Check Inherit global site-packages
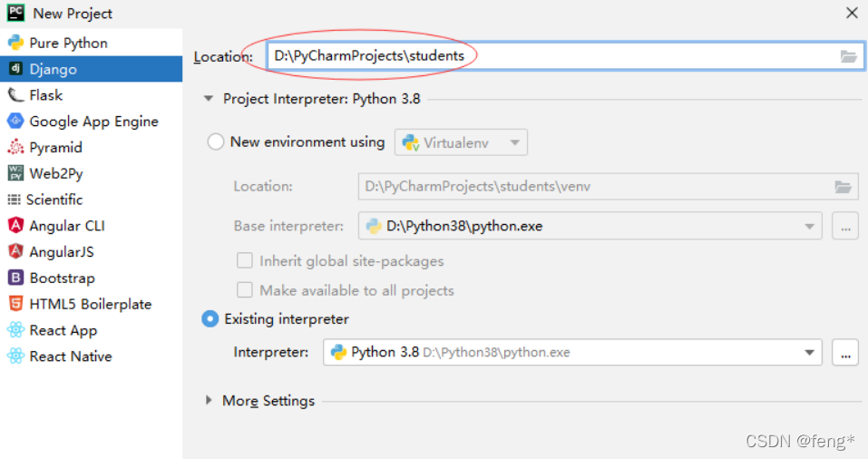The height and width of the screenshot is (459, 868). pyautogui.click(x=245, y=260)
